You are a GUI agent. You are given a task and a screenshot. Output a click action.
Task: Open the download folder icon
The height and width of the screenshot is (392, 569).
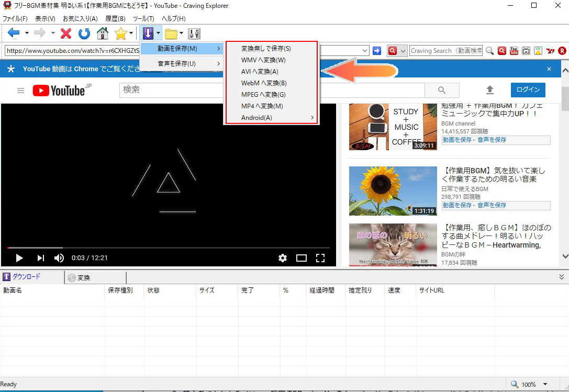171,33
